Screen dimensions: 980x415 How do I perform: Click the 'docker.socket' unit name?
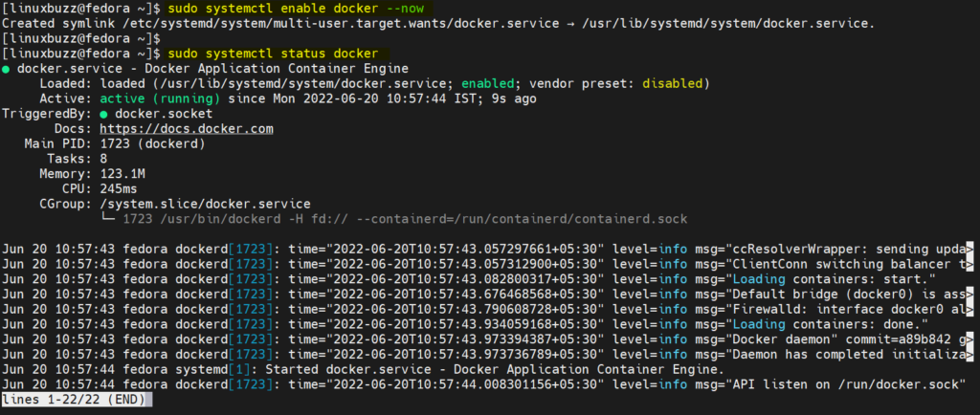tap(164, 114)
